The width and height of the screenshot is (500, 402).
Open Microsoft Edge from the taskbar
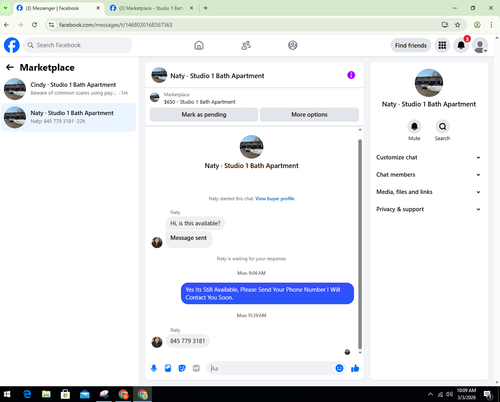tap(27, 394)
